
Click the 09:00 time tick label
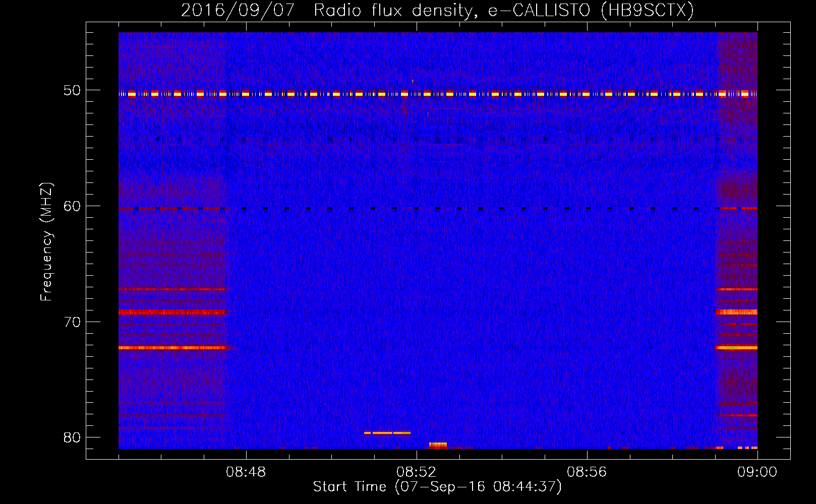[x=757, y=472]
